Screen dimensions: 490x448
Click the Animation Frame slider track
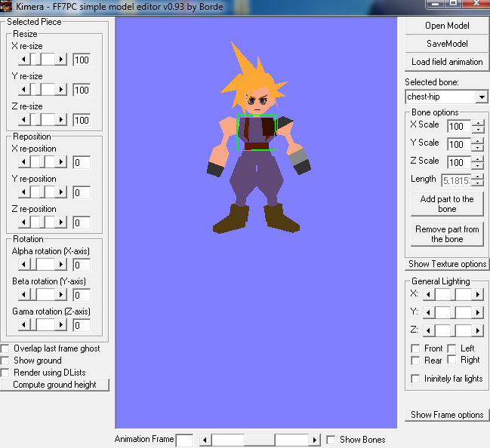260,440
